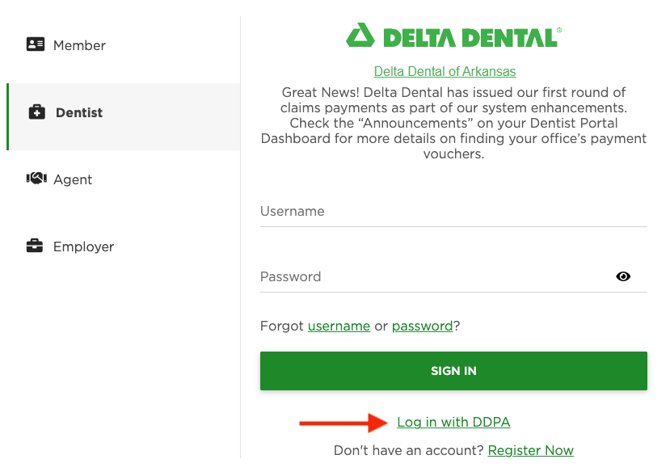Click the Great News announcement text

(453, 123)
